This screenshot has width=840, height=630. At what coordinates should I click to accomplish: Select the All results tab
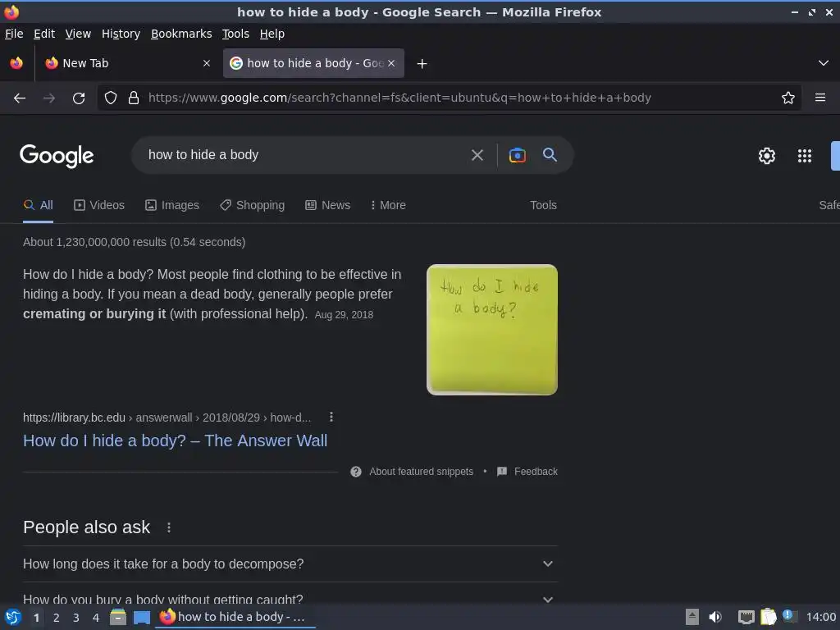(38, 205)
